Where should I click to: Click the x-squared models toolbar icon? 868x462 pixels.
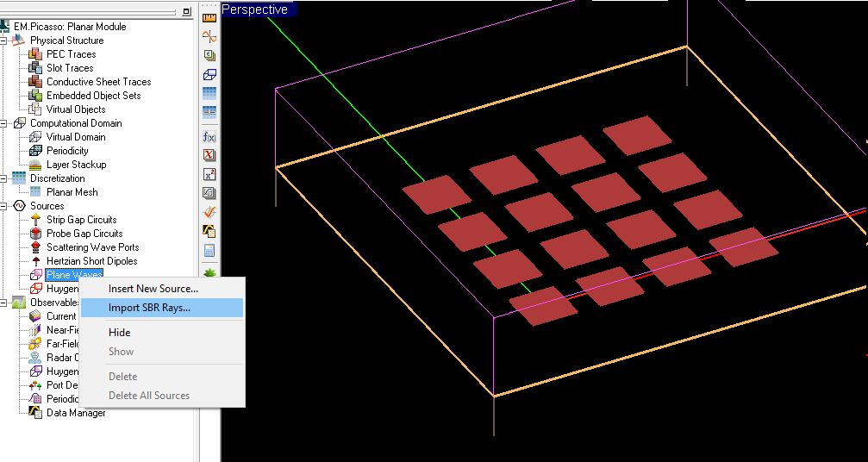point(209,174)
